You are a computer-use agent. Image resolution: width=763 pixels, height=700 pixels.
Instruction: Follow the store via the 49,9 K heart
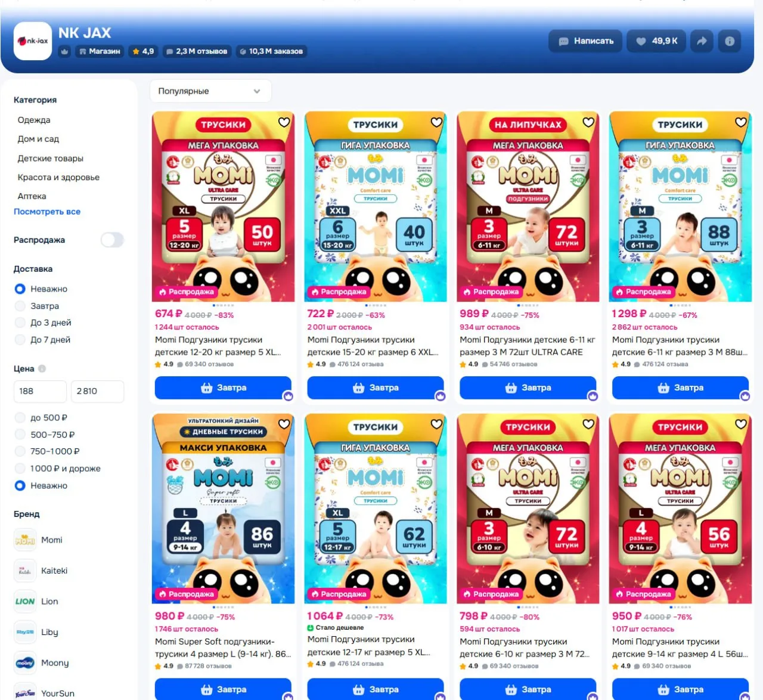coord(656,41)
